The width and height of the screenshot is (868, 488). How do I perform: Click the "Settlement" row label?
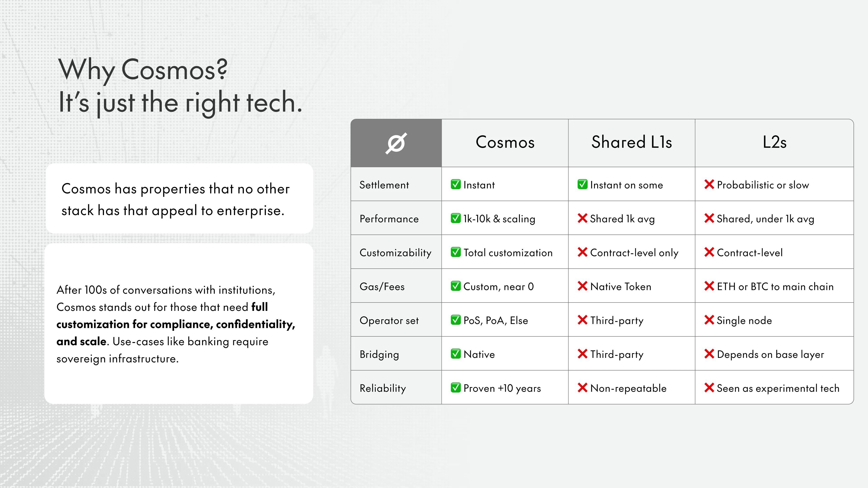(x=384, y=185)
